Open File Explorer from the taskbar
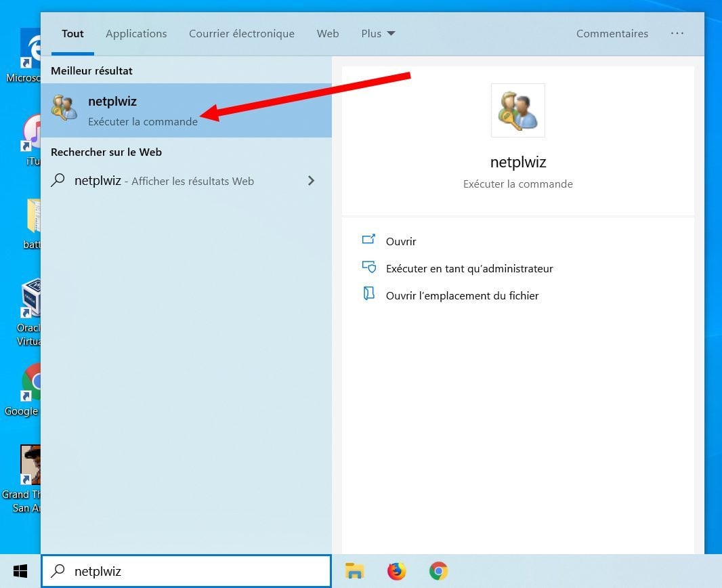 (x=354, y=571)
